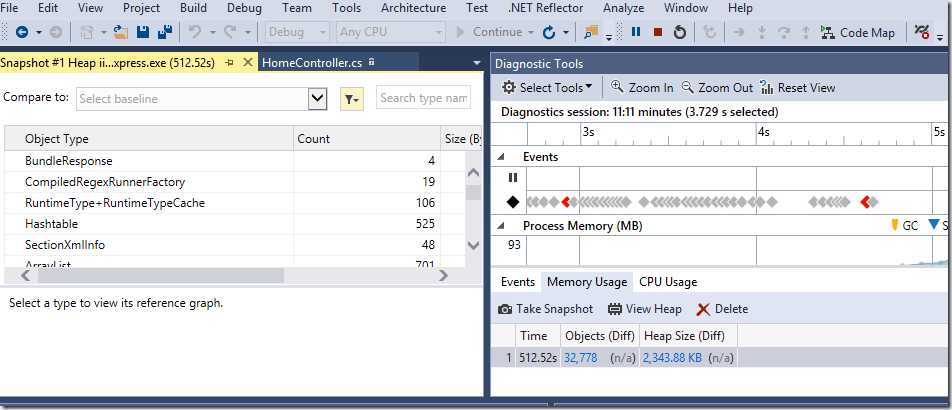
Task: Click the Step Into icon
Action: click(763, 32)
